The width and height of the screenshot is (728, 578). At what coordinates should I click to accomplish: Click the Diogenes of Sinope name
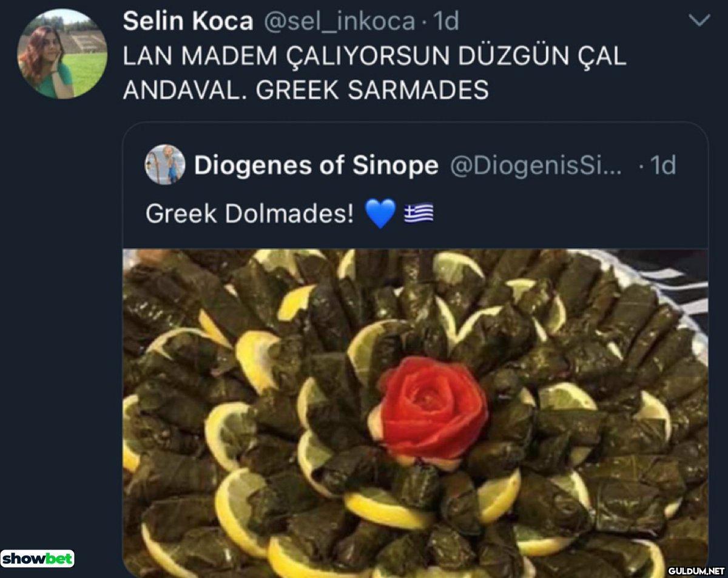[316, 165]
